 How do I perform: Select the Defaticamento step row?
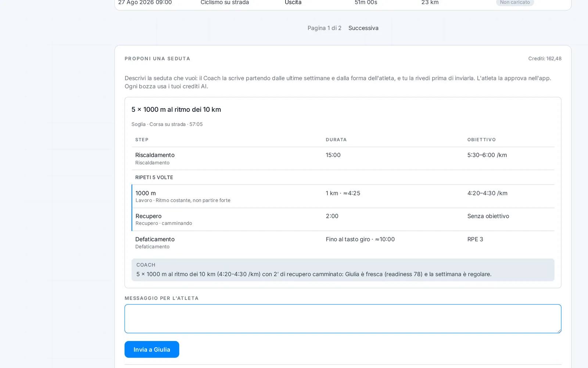coord(343,243)
